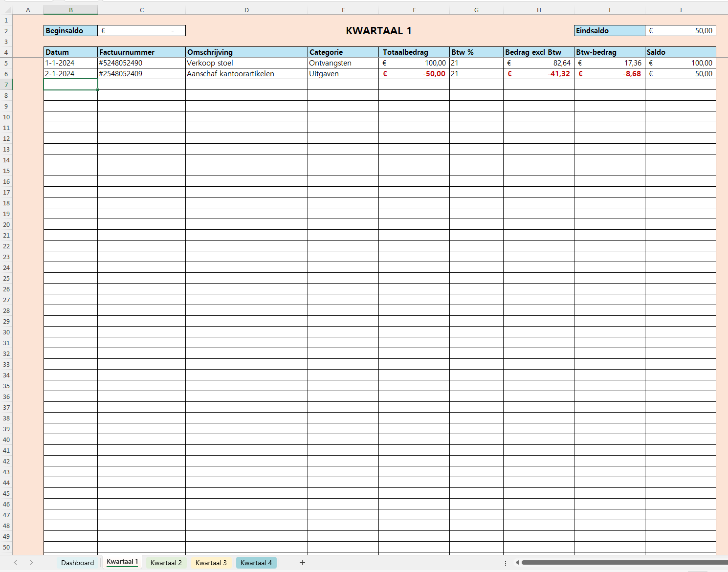
Task: Select row 5 header
Action: (6, 63)
